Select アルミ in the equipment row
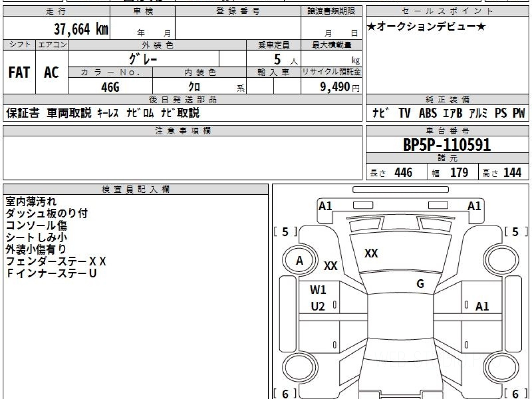 tap(479, 113)
